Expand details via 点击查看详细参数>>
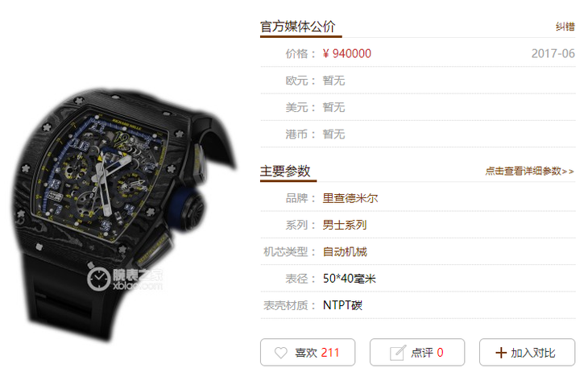588x385 pixels. coord(529,172)
